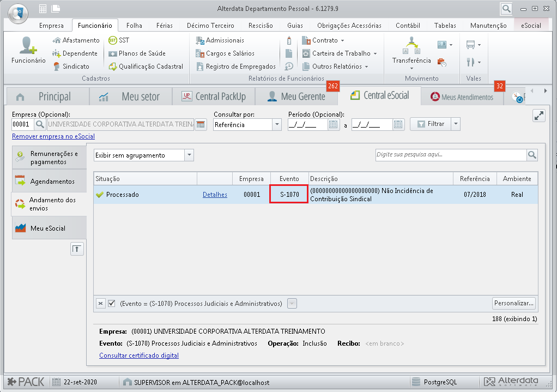Screen dimensions: 557x392
Task: Click the grid icon in the title bar
Action: pos(43,9)
